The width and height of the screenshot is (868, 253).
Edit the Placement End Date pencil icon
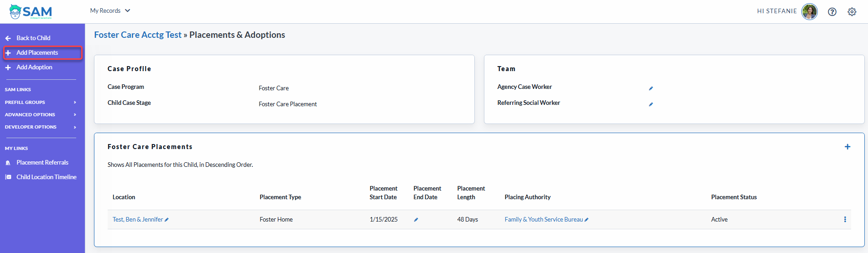tap(416, 220)
